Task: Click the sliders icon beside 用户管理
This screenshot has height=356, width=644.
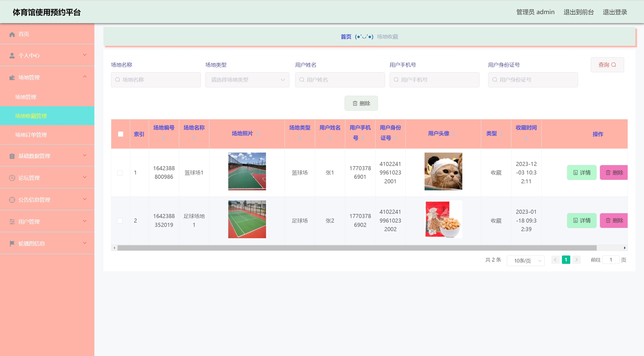Action: click(x=12, y=222)
